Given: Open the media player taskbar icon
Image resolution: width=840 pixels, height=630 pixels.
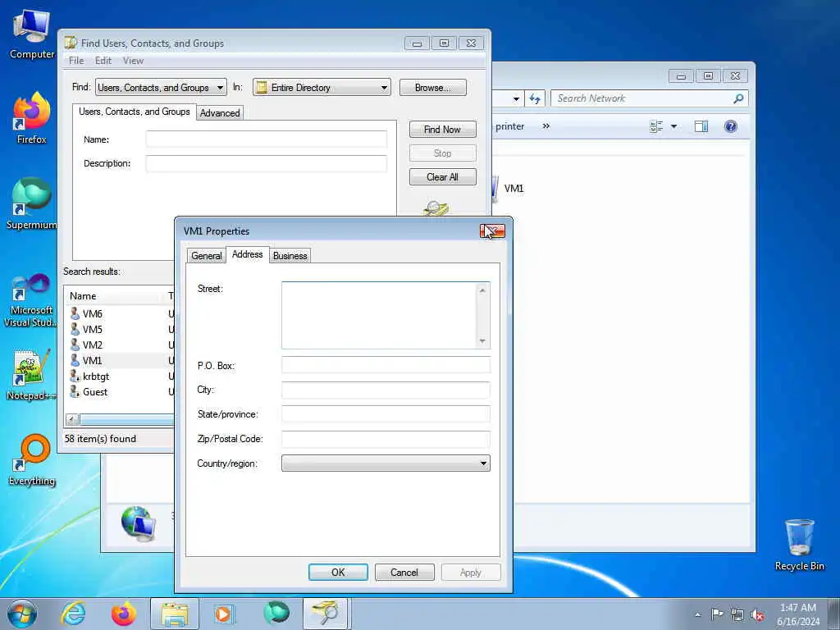Looking at the screenshot, I should (x=224, y=614).
